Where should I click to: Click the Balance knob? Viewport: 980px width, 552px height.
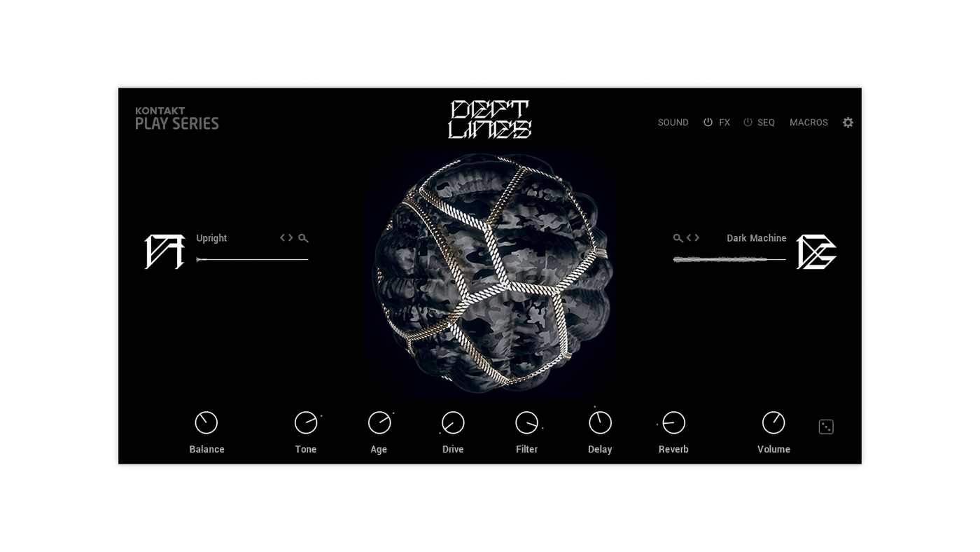[206, 422]
